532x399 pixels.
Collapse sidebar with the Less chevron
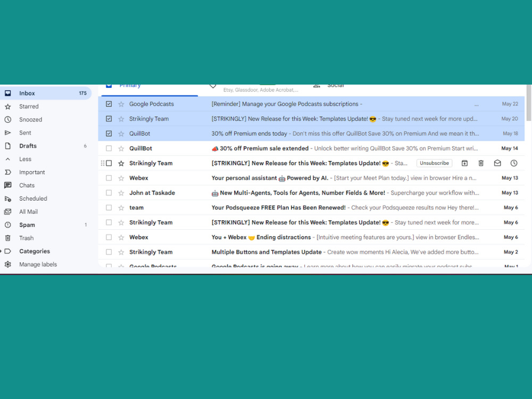8,159
